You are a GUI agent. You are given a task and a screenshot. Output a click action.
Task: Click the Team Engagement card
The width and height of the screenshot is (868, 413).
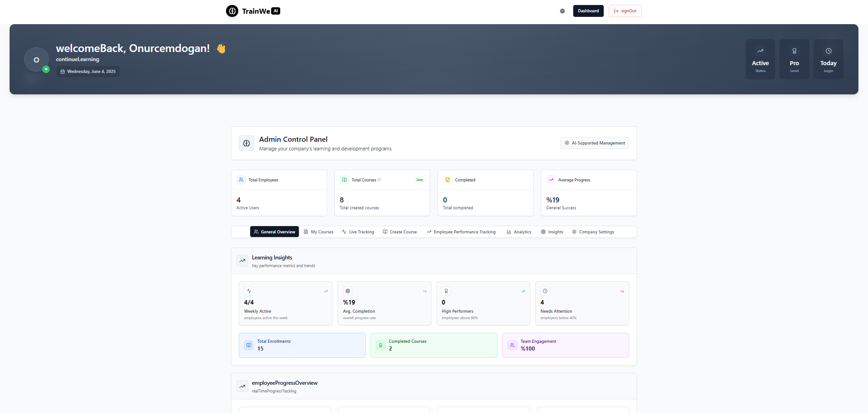565,345
